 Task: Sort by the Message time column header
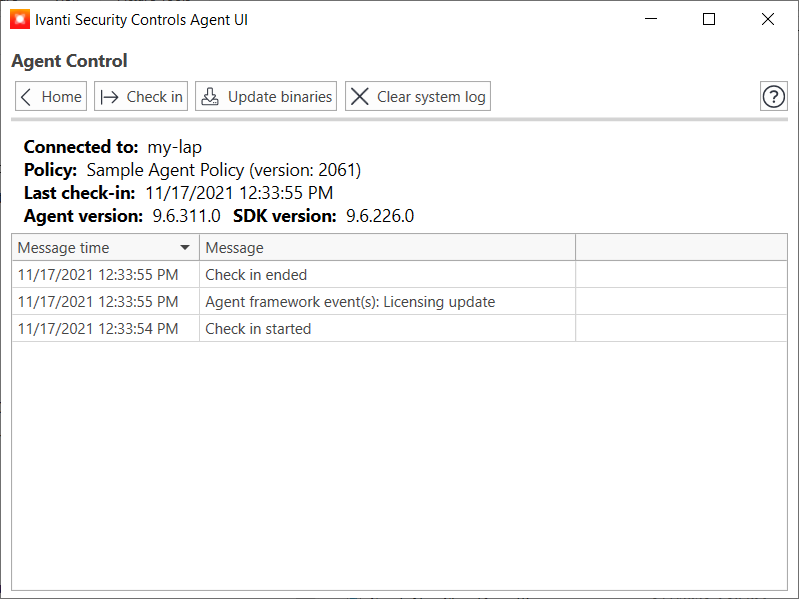[105, 248]
